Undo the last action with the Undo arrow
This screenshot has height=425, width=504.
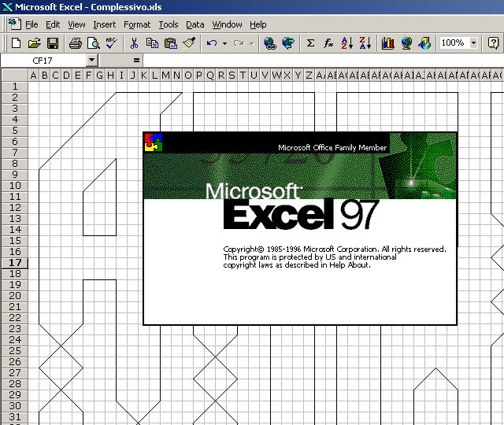pyautogui.click(x=212, y=42)
